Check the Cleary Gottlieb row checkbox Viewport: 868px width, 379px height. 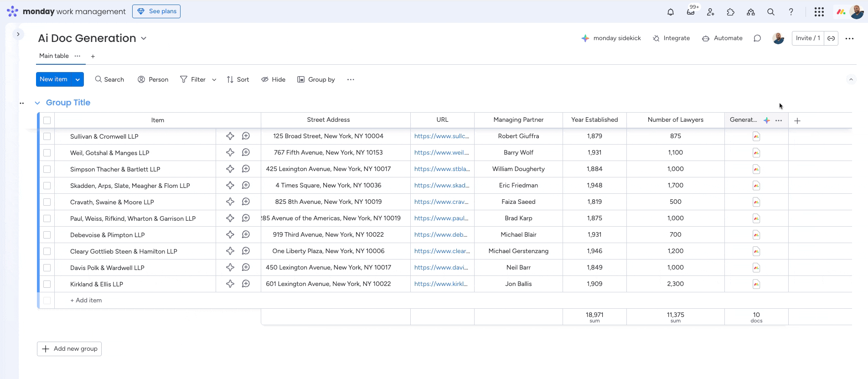(x=47, y=251)
